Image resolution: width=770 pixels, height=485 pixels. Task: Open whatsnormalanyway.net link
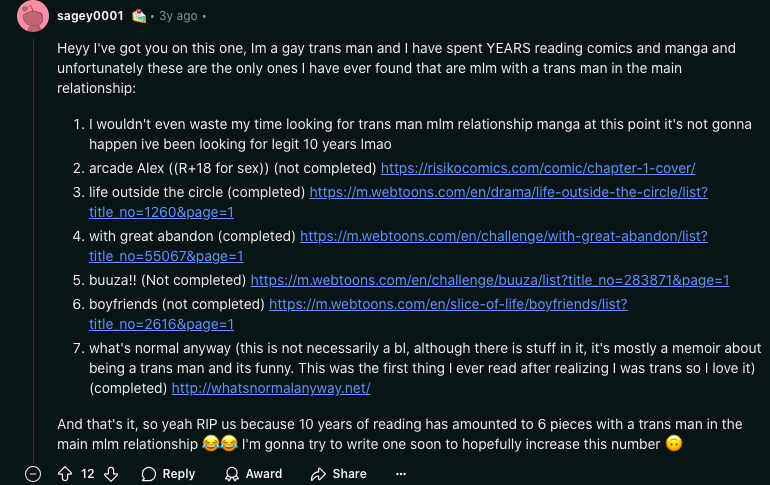coord(271,388)
